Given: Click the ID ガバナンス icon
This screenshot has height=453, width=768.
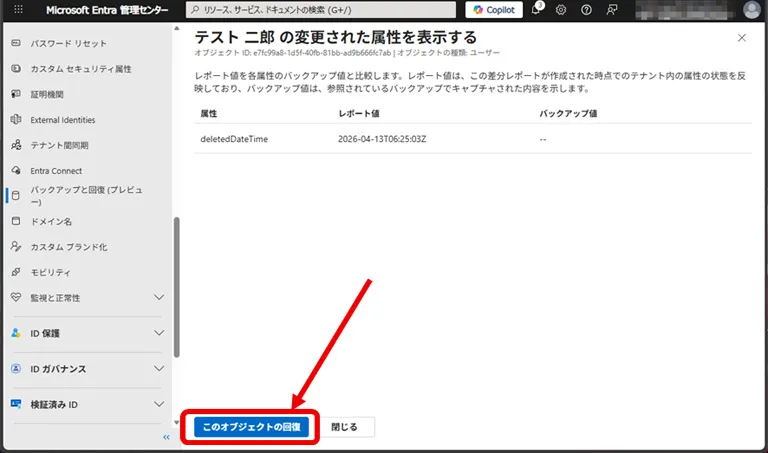Looking at the screenshot, I should (x=16, y=368).
